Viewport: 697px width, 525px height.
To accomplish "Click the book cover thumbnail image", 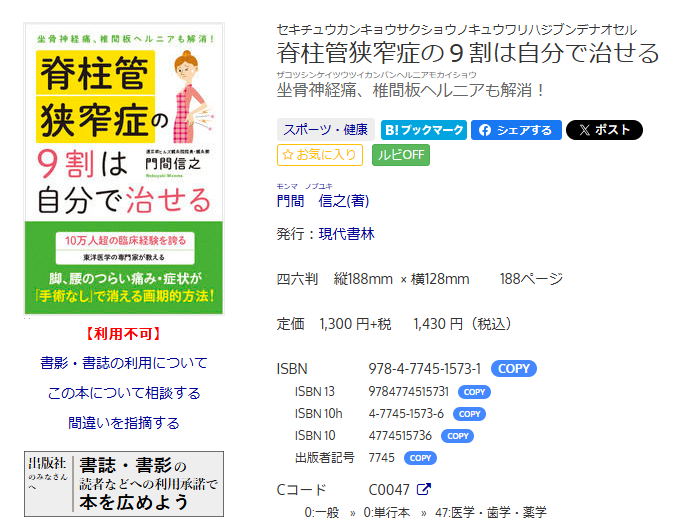I will [x=124, y=168].
